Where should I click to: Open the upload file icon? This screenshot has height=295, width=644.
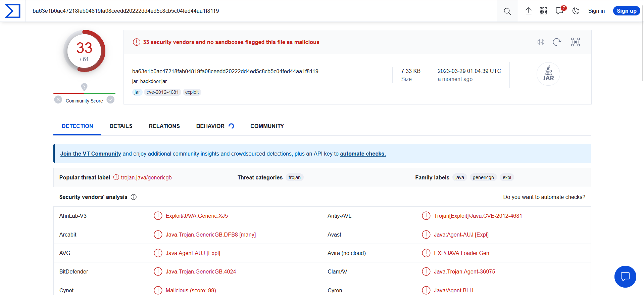pos(529,11)
